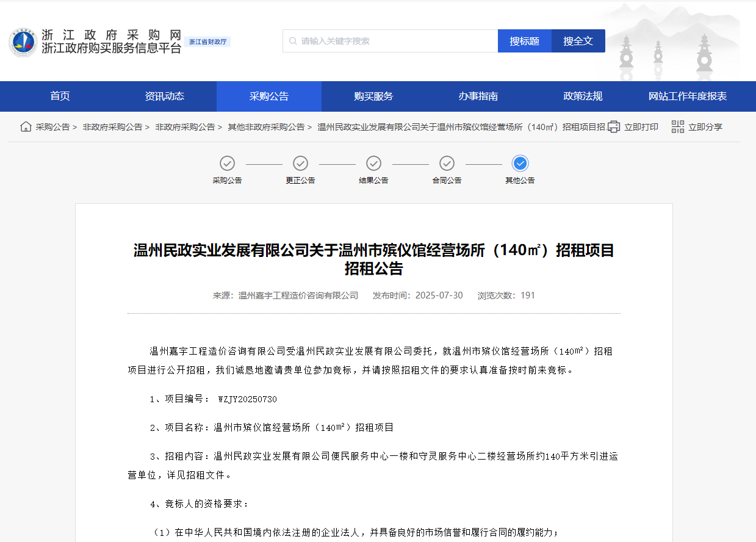Image resolution: width=756 pixels, height=542 pixels.
Task: Click the printer icon beside 立即打印
Action: [x=614, y=127]
